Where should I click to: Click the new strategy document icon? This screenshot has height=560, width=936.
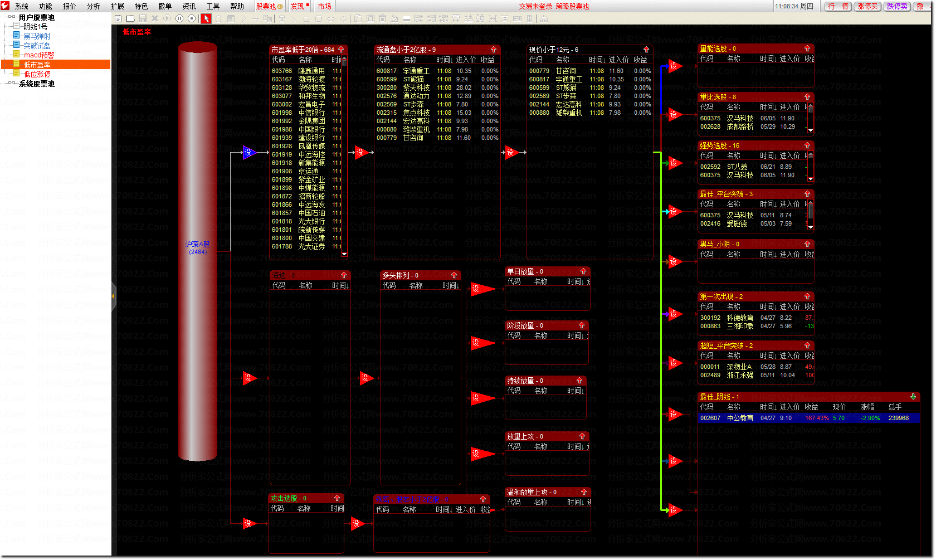point(118,18)
